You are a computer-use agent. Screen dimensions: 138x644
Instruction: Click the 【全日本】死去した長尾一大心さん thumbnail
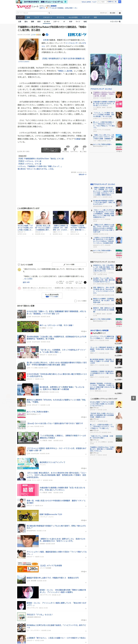pyautogui.click(x=43, y=217)
